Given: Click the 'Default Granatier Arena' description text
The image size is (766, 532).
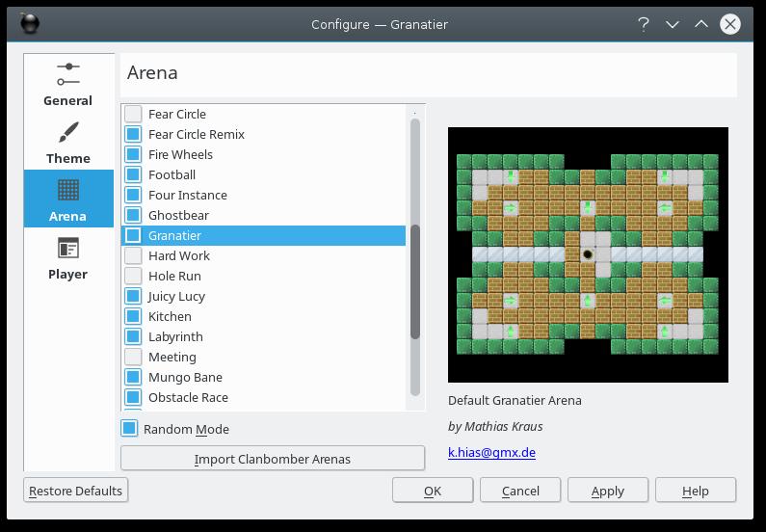Looking at the screenshot, I should (x=515, y=401).
